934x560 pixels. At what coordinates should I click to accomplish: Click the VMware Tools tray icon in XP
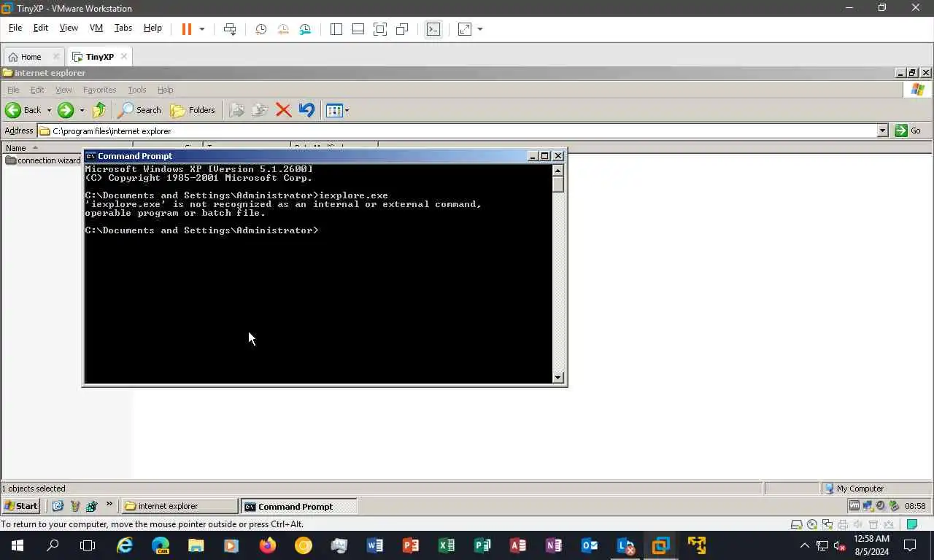tap(854, 506)
